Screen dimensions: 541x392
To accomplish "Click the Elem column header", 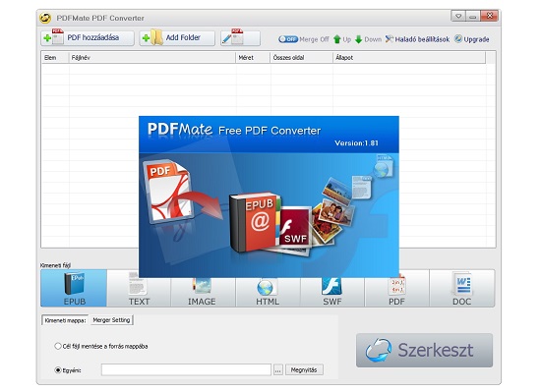I will click(x=55, y=58).
